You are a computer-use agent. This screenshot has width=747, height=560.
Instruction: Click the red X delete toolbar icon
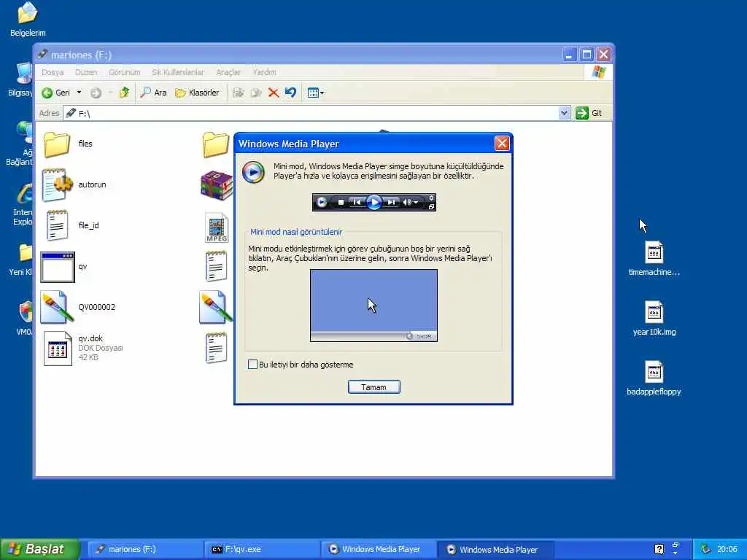tap(274, 93)
